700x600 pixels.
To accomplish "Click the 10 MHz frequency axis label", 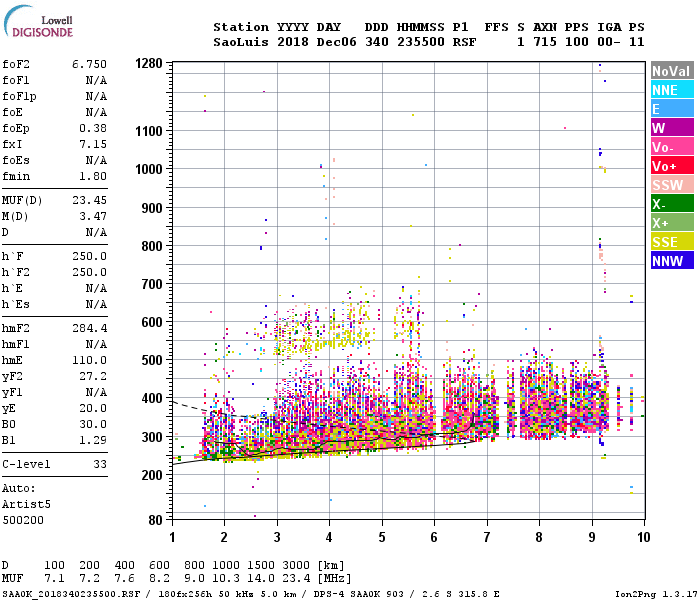I will coord(643,537).
